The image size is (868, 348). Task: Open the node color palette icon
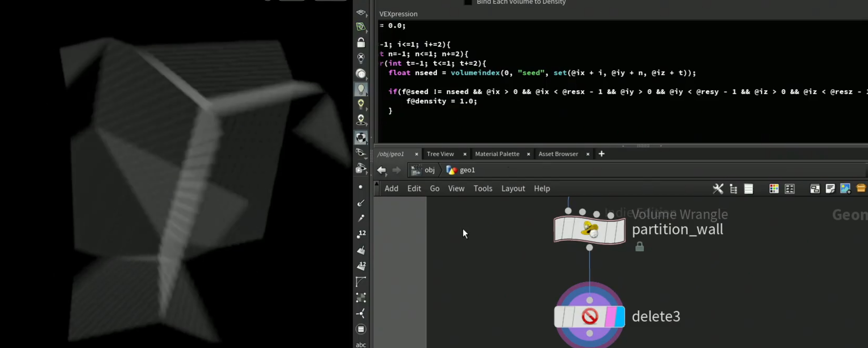click(x=774, y=189)
